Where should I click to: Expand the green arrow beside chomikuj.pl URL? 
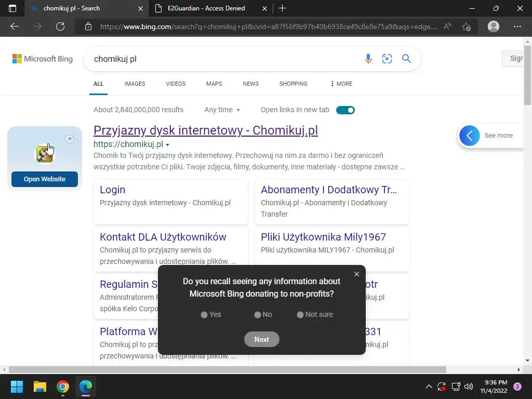pyautogui.click(x=167, y=145)
